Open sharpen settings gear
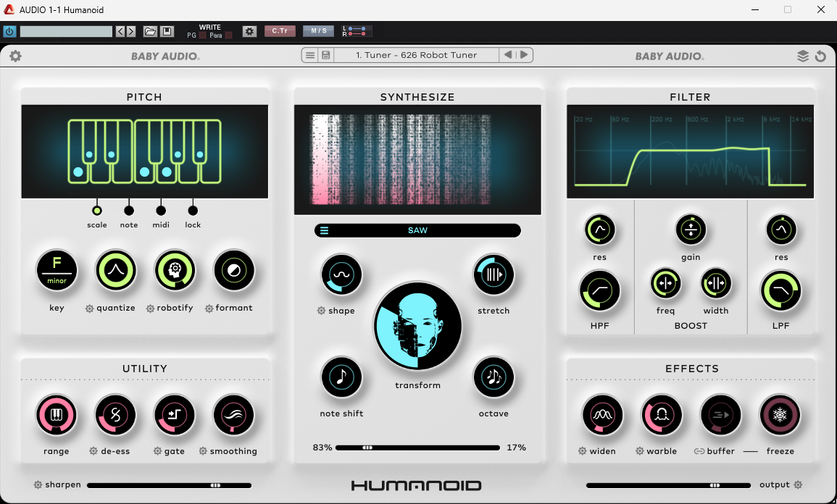Image resolution: width=837 pixels, height=504 pixels. coord(38,484)
